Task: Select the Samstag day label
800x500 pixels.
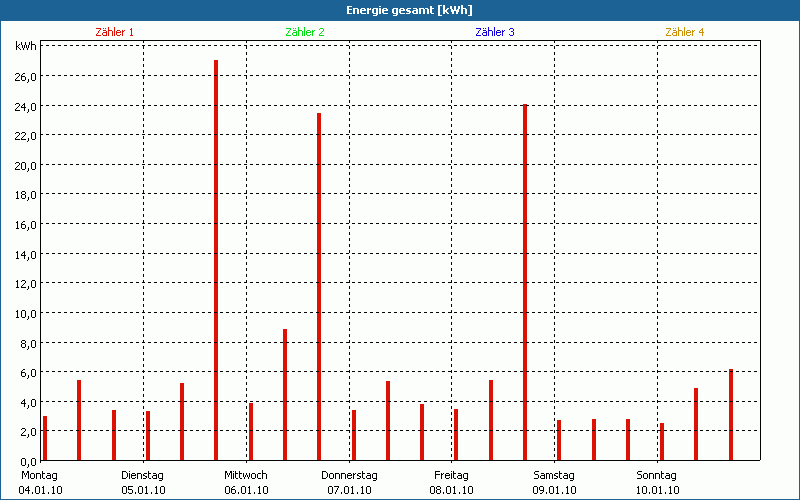Action: click(554, 476)
